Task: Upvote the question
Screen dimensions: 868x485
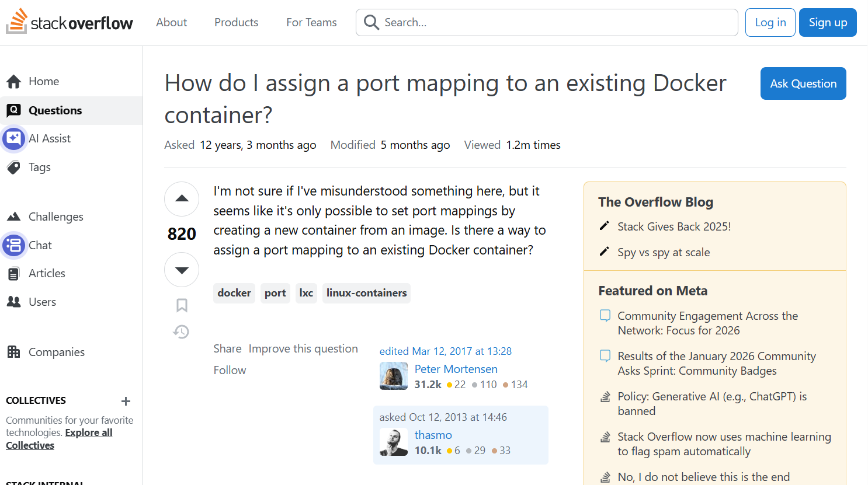Action: 182,199
